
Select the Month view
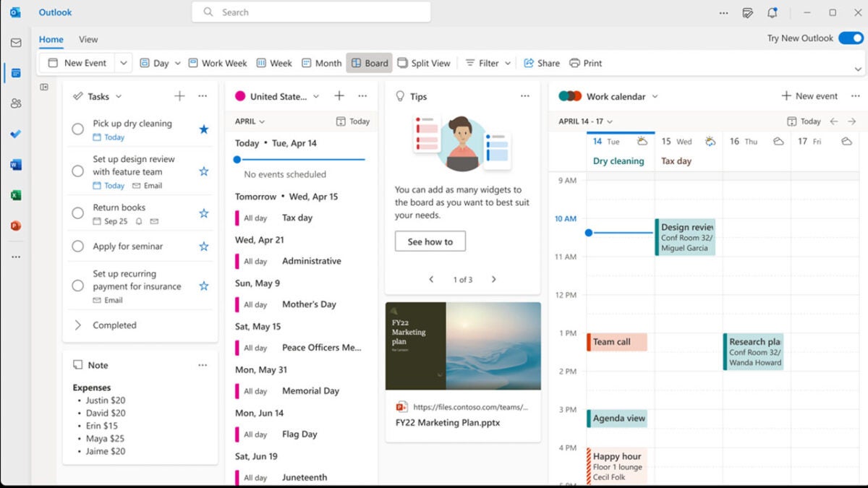tap(321, 63)
